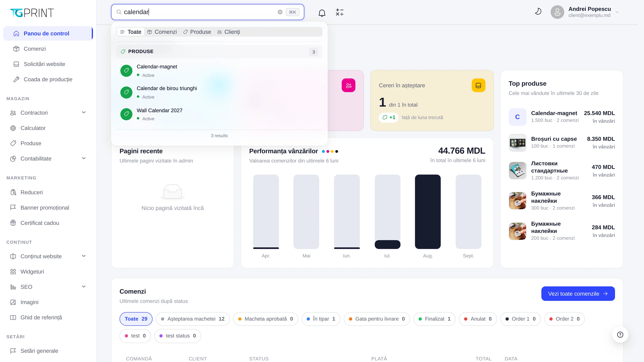Clear the search field text
This screenshot has width=644, height=362.
coord(280,12)
